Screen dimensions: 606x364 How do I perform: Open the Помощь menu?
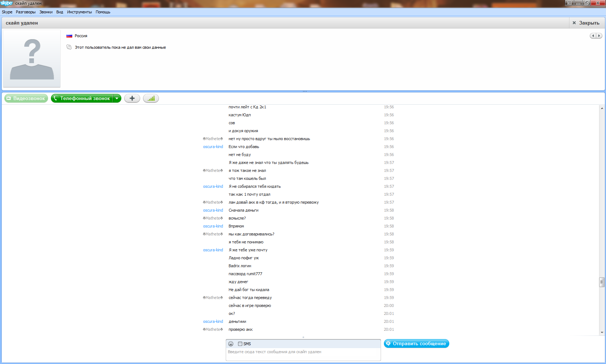[103, 12]
